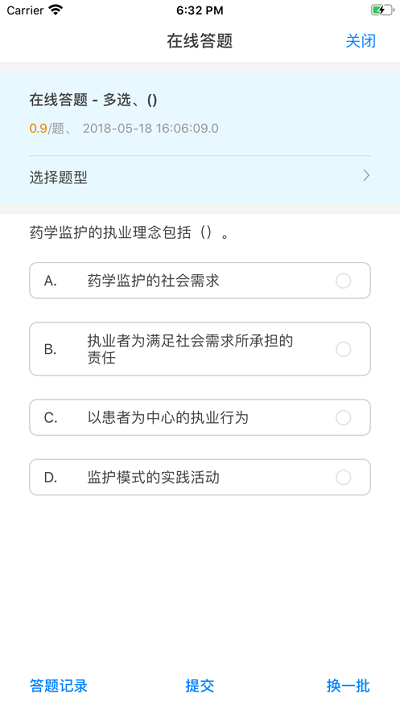Open the 选择题型 question type row

[x=200, y=177]
